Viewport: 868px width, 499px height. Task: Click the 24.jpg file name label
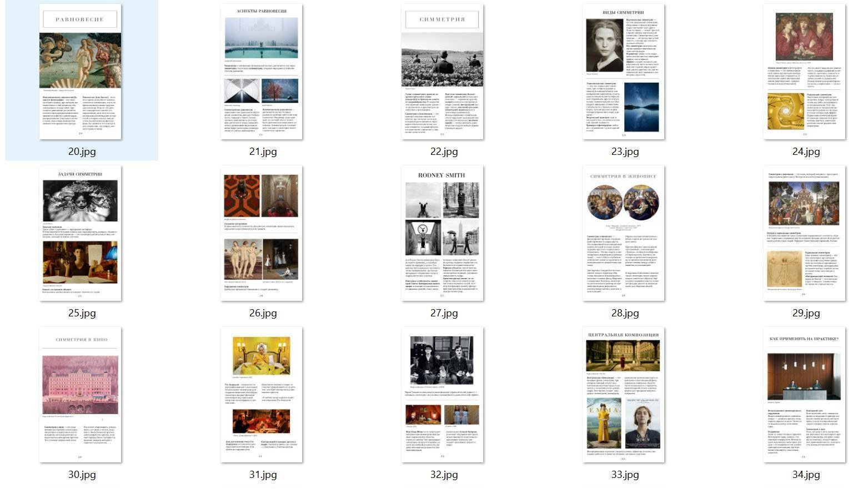806,152
